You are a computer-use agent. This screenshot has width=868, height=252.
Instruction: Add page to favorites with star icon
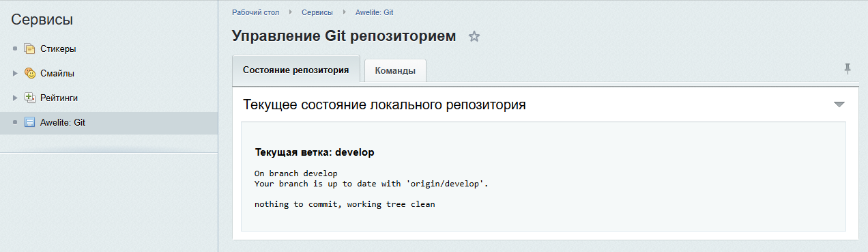click(x=474, y=37)
